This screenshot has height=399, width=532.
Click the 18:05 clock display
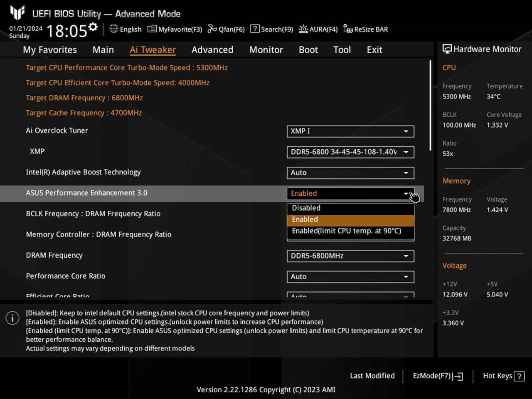pos(66,31)
